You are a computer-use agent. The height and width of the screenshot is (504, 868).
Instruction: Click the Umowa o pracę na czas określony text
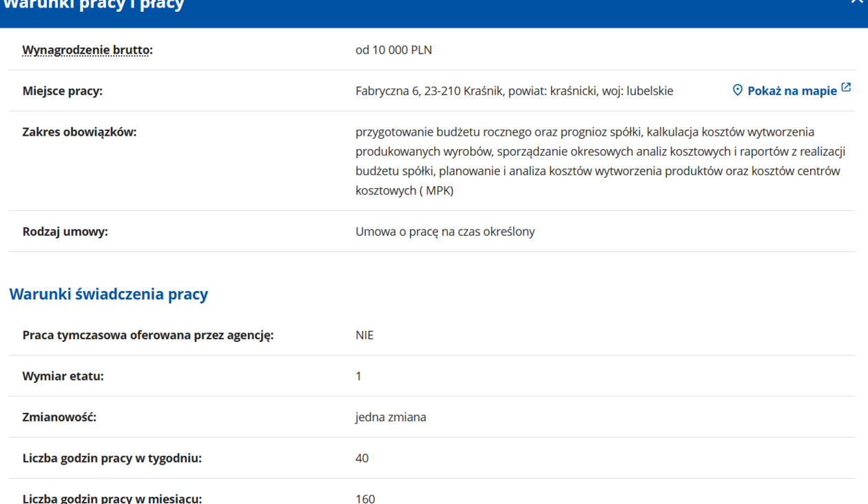pyautogui.click(x=444, y=232)
